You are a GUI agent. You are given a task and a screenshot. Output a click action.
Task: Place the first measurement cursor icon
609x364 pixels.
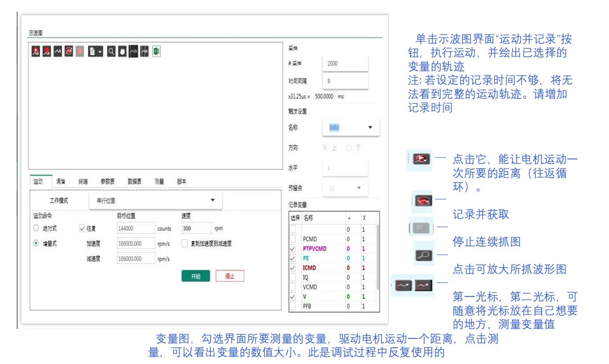click(x=133, y=51)
